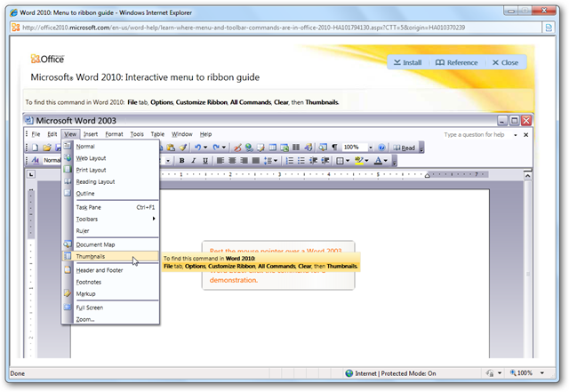569x392 pixels.
Task: Align text left
Action: coord(220,160)
